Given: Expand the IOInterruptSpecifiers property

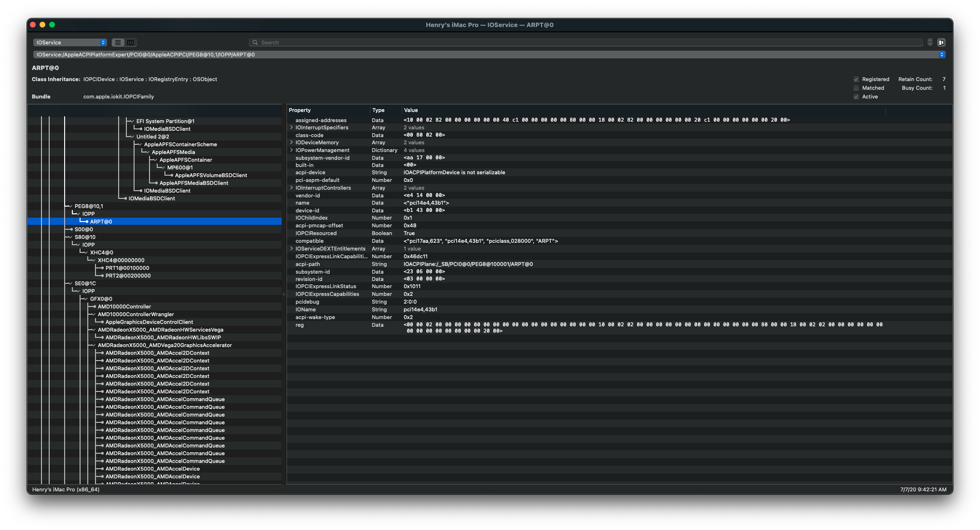Looking at the screenshot, I should [291, 127].
